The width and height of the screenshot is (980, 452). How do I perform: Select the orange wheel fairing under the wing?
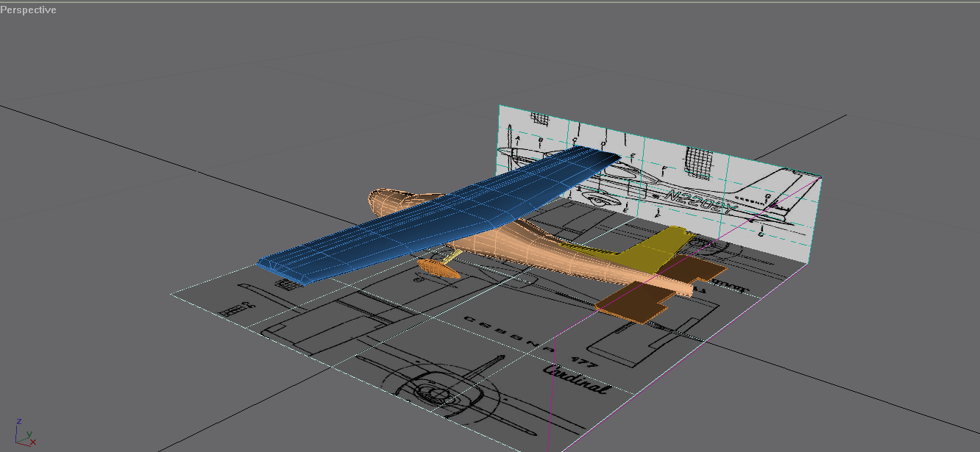coord(438,268)
